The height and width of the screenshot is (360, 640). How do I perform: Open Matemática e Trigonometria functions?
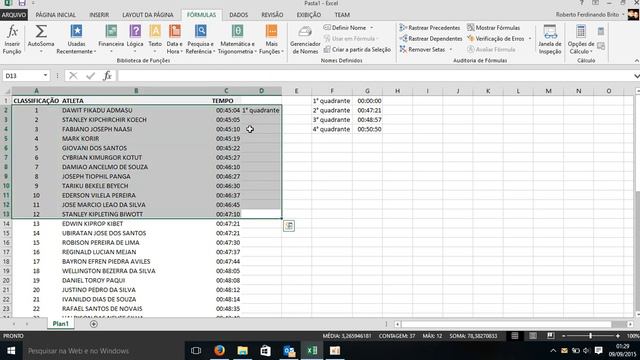[x=237, y=39]
